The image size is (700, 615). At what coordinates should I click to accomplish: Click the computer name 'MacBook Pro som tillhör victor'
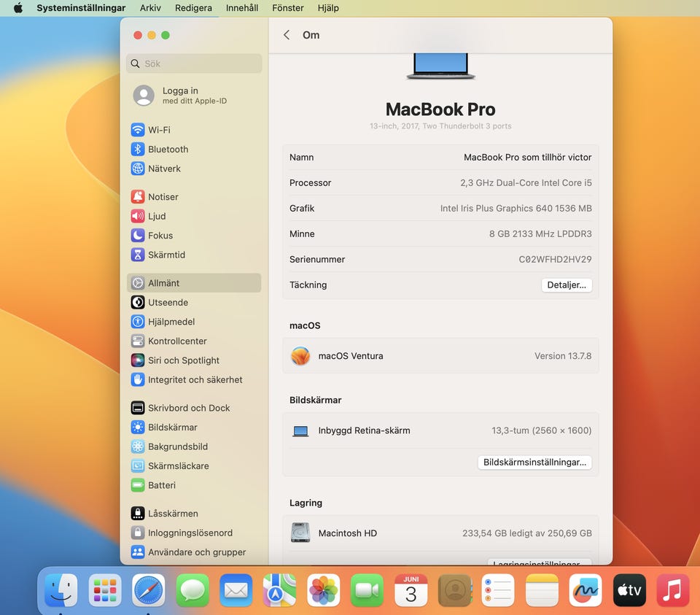click(527, 157)
